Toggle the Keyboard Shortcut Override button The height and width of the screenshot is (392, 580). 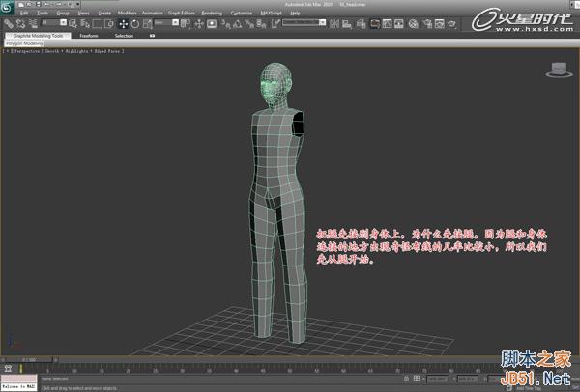pyautogui.click(x=212, y=24)
